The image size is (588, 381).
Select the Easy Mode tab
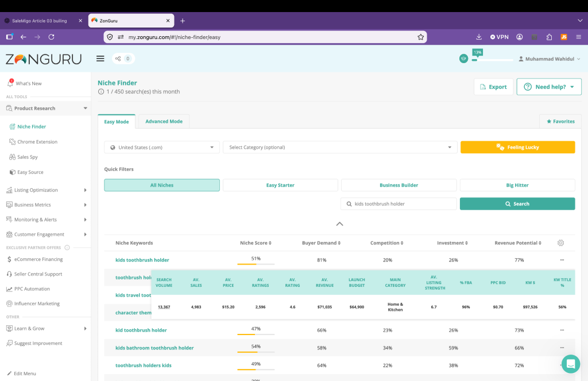(116, 122)
